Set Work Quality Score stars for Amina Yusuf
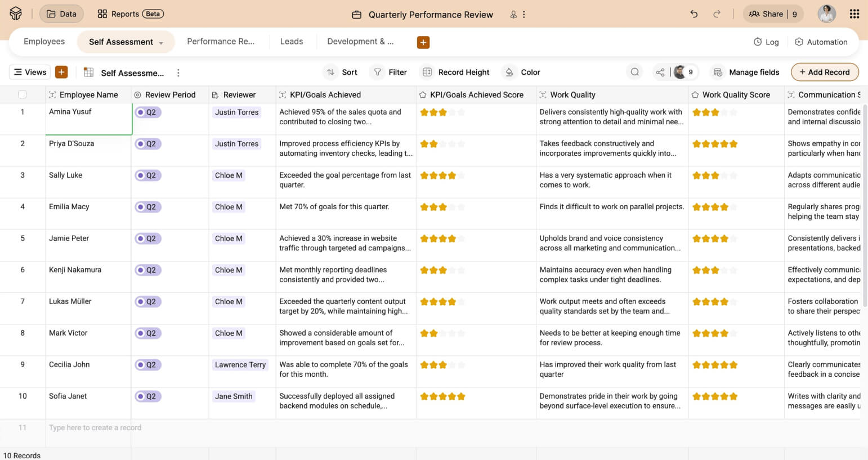Image resolution: width=868 pixels, height=460 pixels. click(x=714, y=112)
